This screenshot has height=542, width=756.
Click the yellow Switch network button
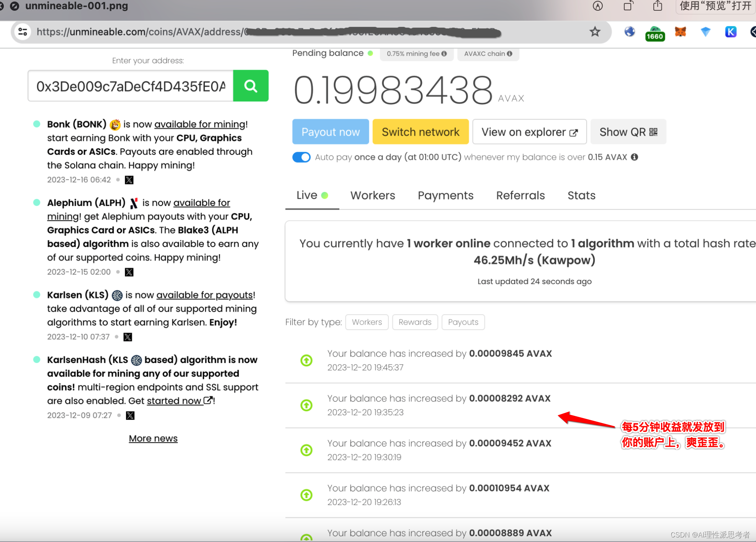coord(420,132)
